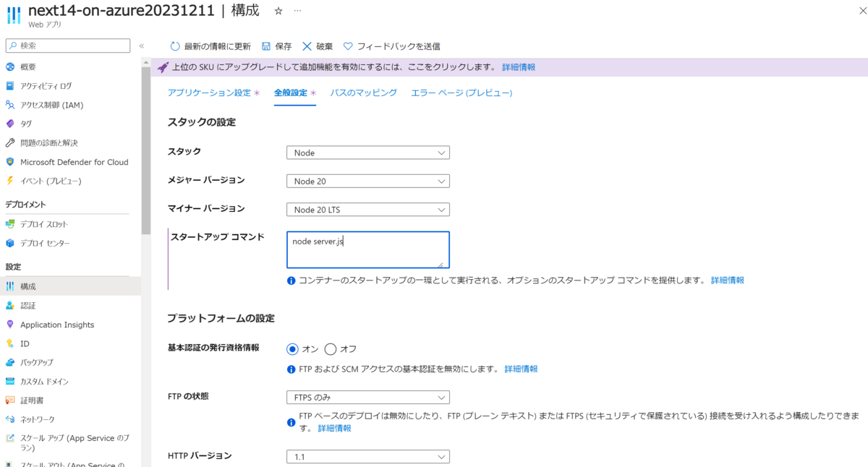Click the favorite star icon beside the title
This screenshot has height=467, width=868.
coord(278,12)
